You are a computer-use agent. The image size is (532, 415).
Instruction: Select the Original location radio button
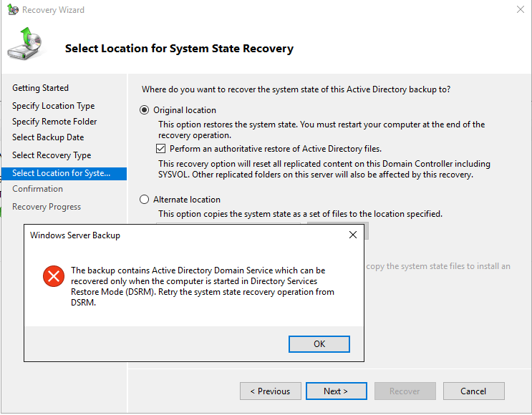[x=145, y=110]
